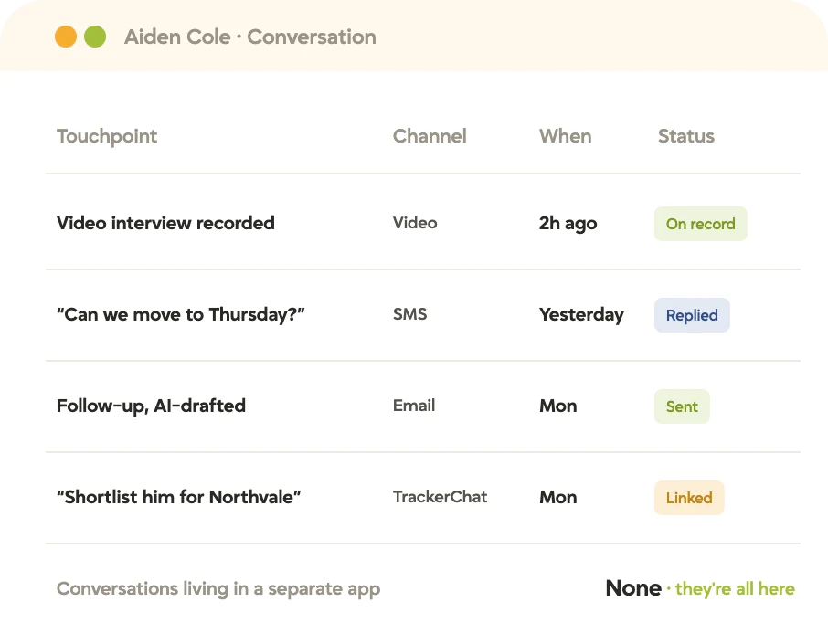Click the 'On record' status badge
Screen dimensions: 828x644
701,224
